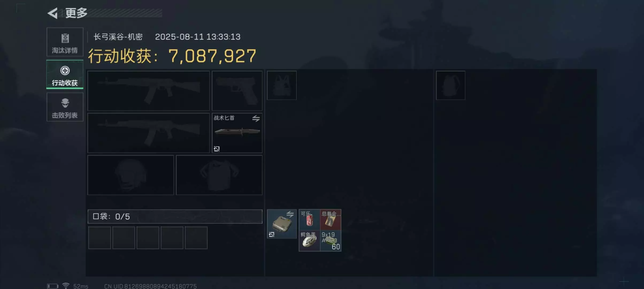Viewport: 644px width, 289px height.
Task: Click the swap arrows on the safe box
Action: pyautogui.click(x=290, y=214)
